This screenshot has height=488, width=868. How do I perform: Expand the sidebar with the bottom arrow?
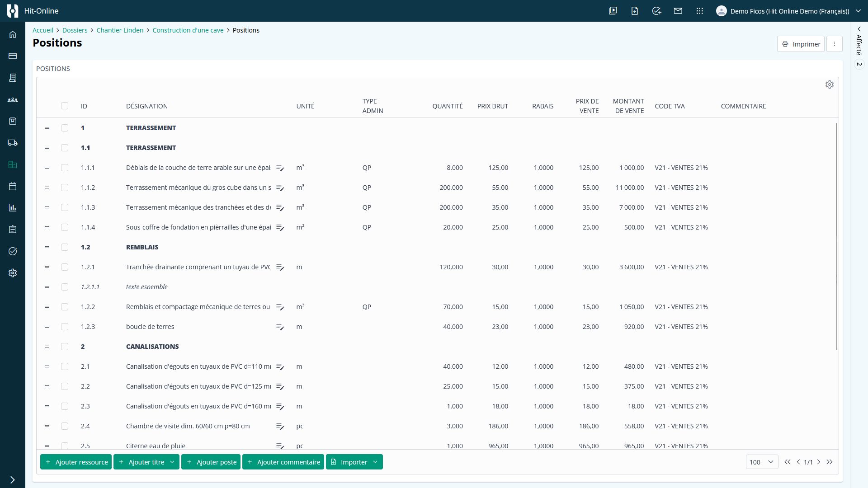pos(13,480)
